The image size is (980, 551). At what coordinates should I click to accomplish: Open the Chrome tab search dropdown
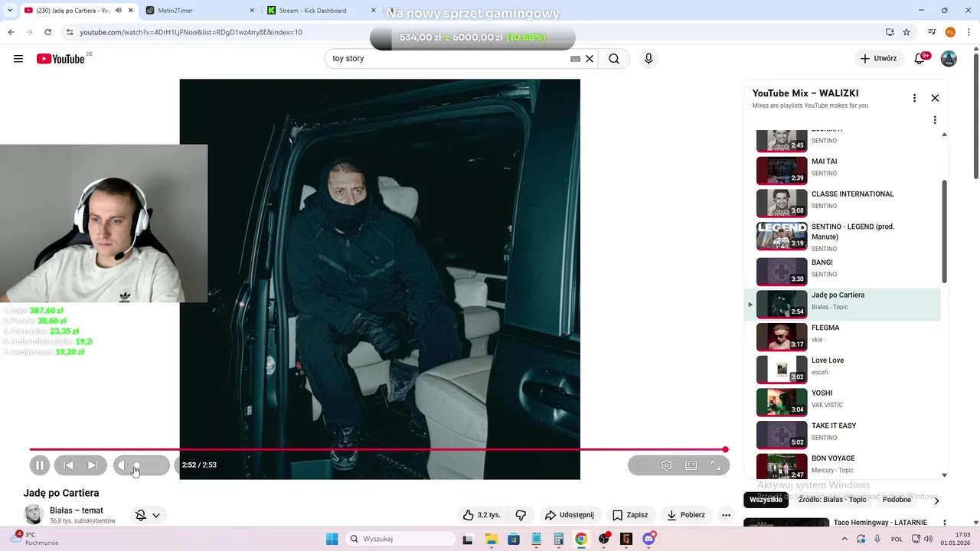(9, 11)
